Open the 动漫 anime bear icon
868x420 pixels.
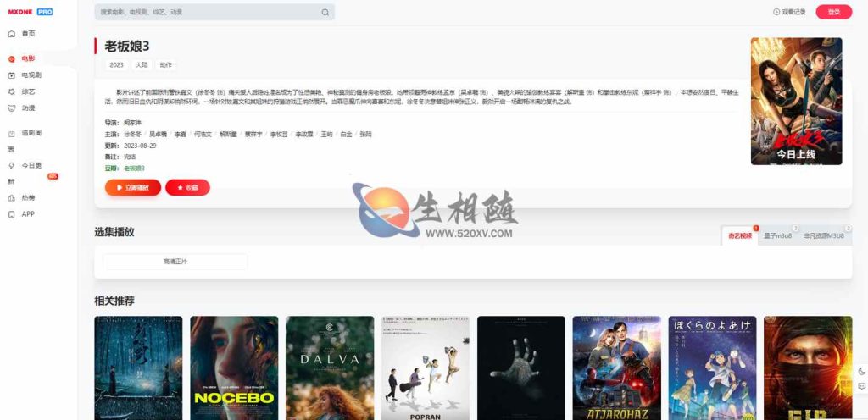tap(12, 108)
